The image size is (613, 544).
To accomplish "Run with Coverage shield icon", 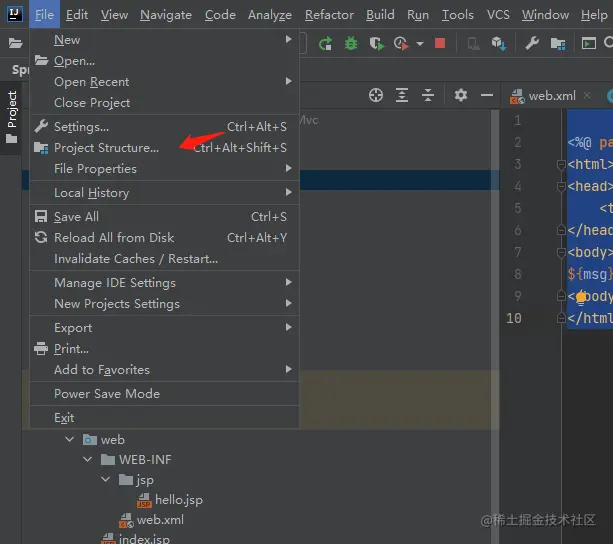I will coord(376,43).
